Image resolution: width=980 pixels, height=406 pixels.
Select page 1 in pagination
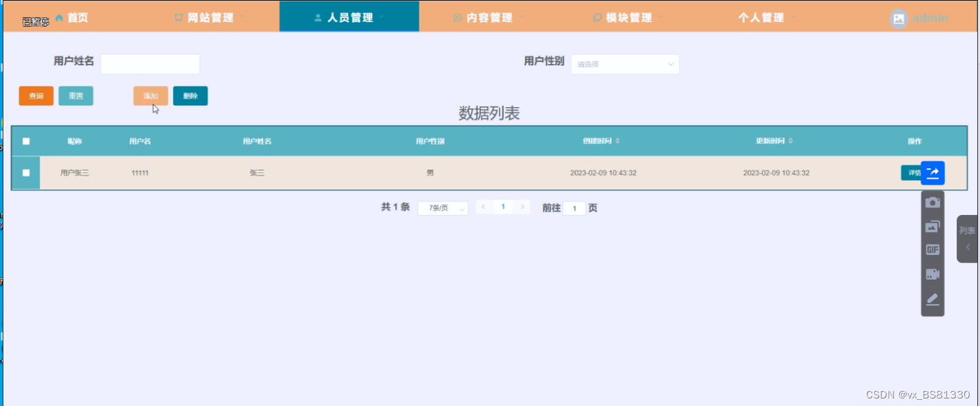pos(503,207)
